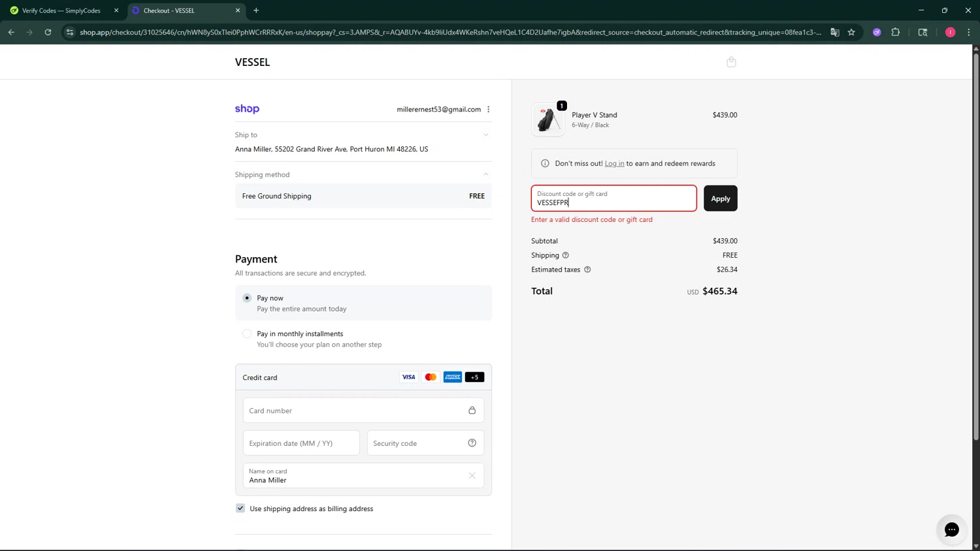Open the purple extension icon

click(877, 32)
